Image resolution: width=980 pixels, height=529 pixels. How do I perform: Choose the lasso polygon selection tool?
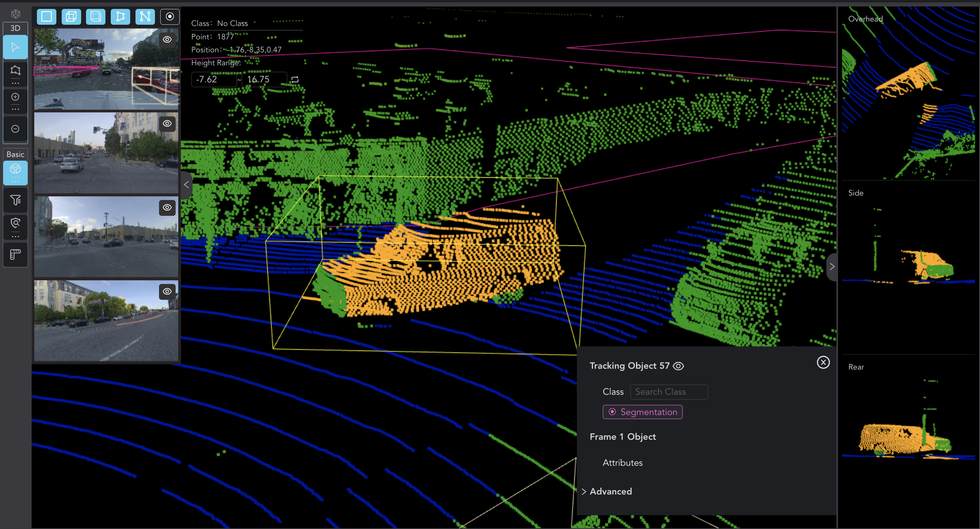(15, 71)
